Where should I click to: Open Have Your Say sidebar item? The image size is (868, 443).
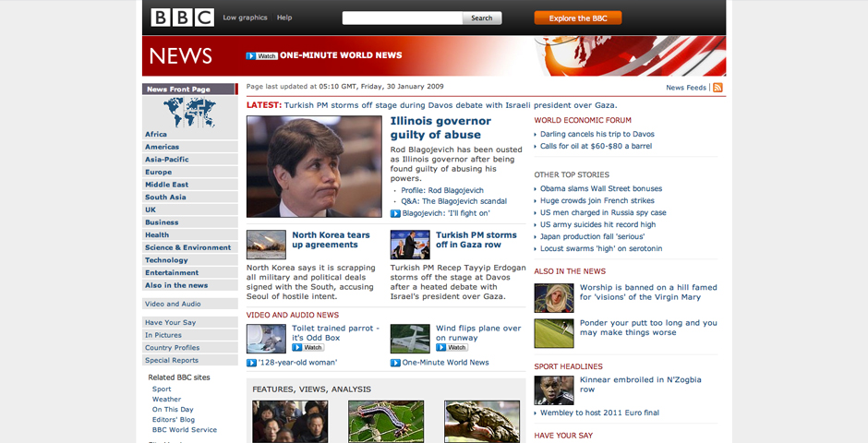[190, 322]
